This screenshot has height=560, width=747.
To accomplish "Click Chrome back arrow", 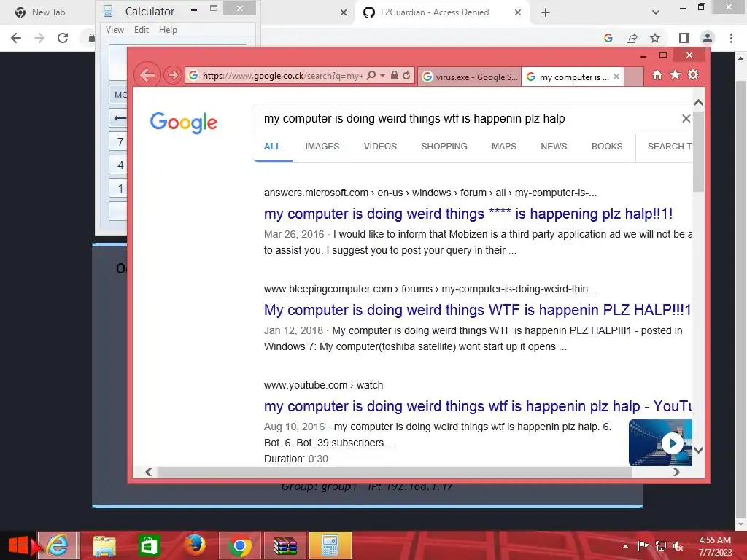I will coord(16,38).
